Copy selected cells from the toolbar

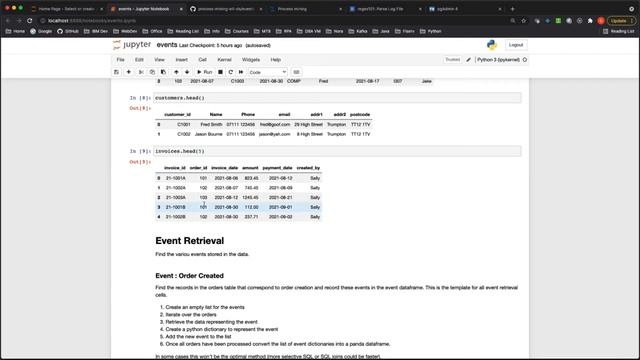click(x=152, y=72)
